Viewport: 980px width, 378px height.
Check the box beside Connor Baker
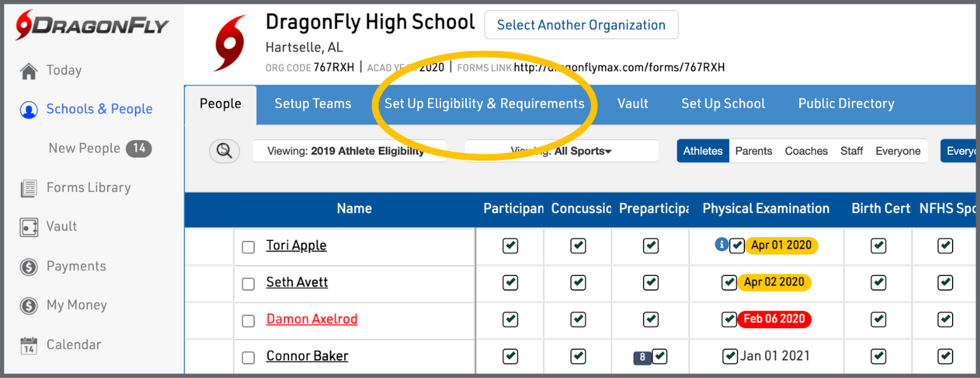tap(248, 358)
